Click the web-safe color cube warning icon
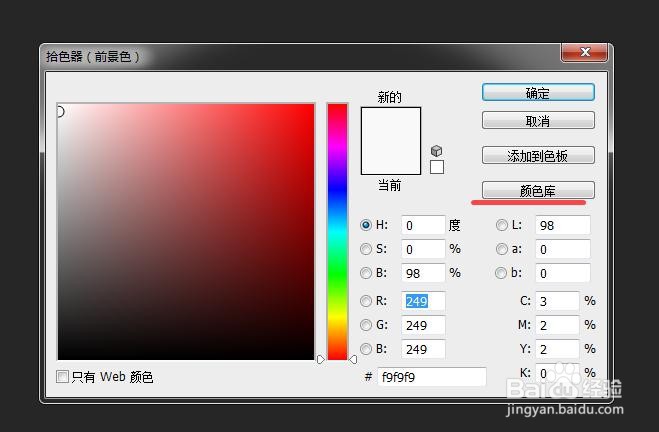 tap(437, 150)
